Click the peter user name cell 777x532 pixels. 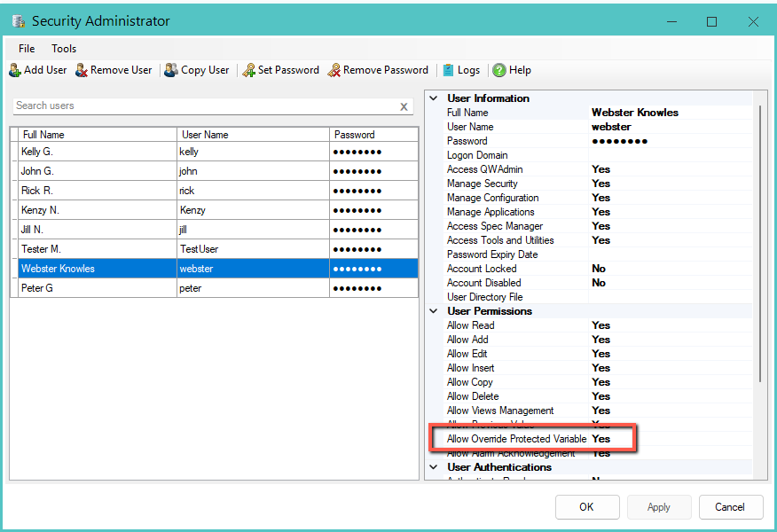[x=253, y=288]
